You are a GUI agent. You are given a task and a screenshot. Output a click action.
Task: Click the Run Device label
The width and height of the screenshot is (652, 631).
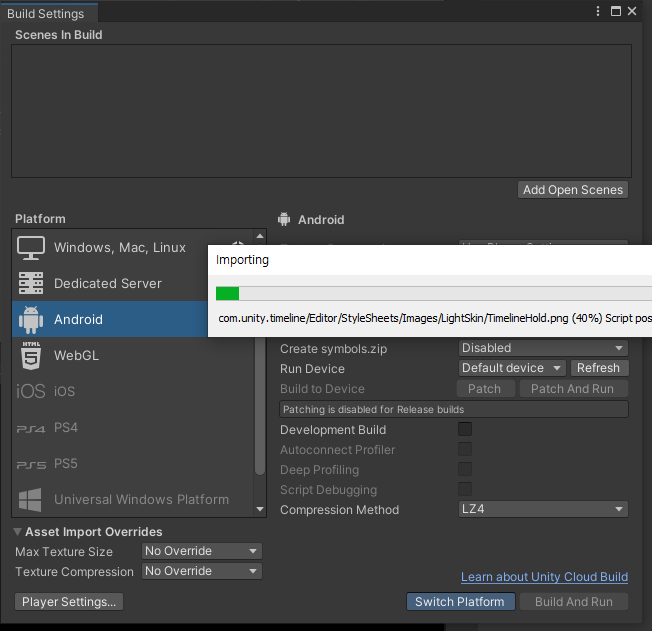point(312,369)
